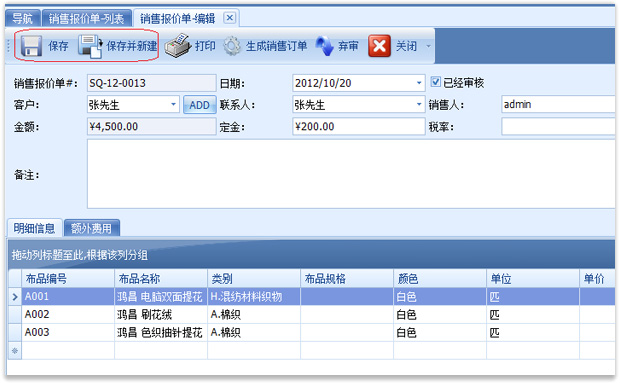Expand the 日期 date dropdown
Image resolution: width=620 pixels, height=383 pixels.
[x=419, y=83]
